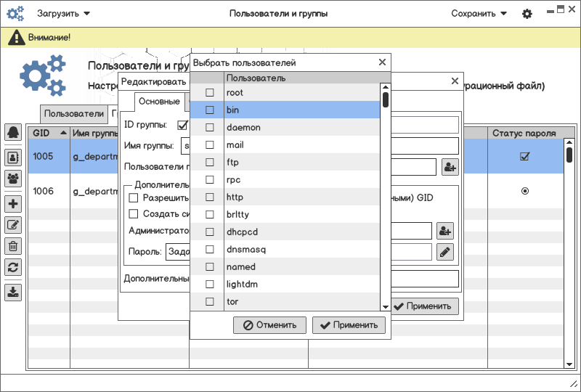Screen dimensions: 581x392
Task: Enable the ID группы checkbox
Action: pos(182,125)
